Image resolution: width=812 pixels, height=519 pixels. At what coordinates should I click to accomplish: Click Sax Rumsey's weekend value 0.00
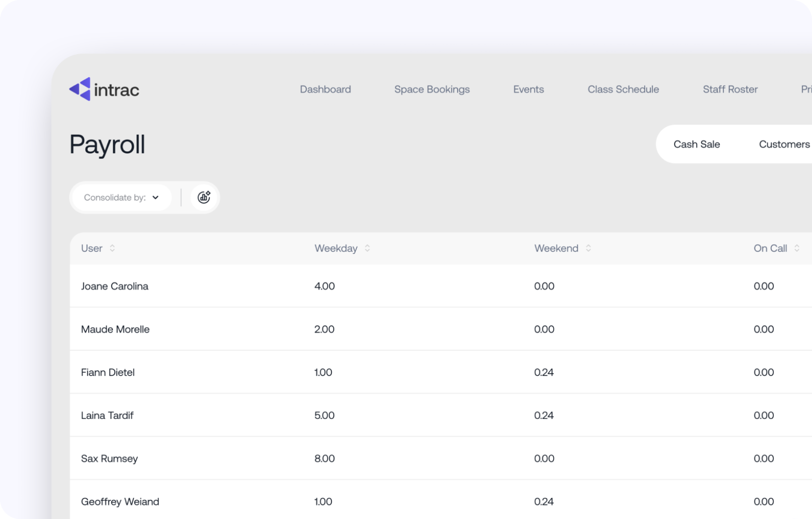(x=544, y=458)
